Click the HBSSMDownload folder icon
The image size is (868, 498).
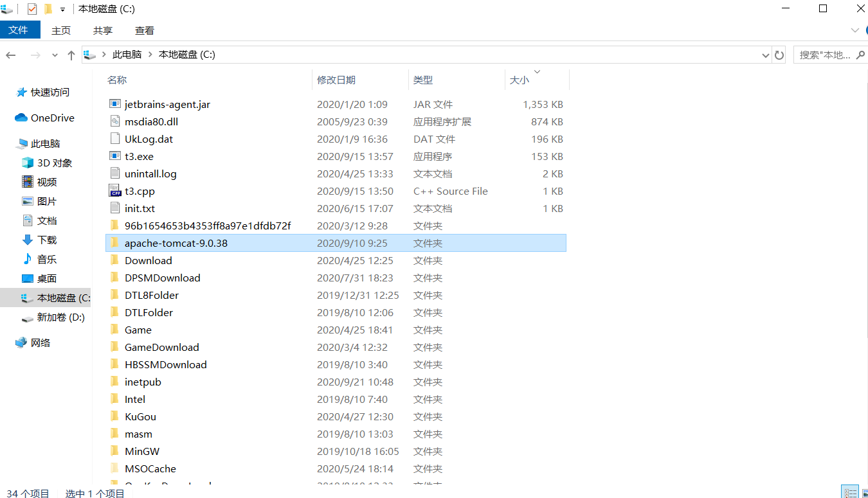point(115,364)
